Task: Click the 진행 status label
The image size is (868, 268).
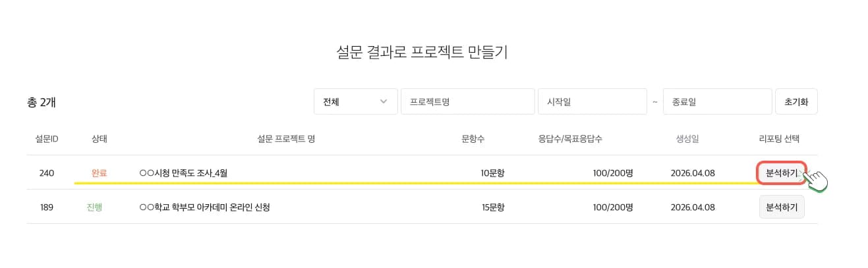Action: 96,207
